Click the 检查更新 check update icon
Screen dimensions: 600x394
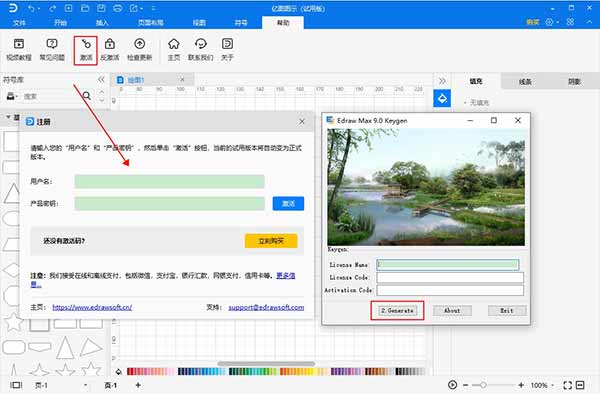pos(140,50)
